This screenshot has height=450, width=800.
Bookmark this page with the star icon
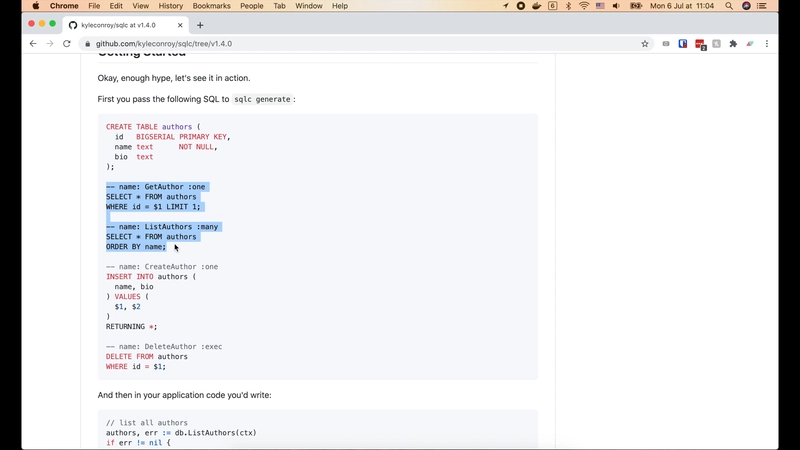coord(645,44)
